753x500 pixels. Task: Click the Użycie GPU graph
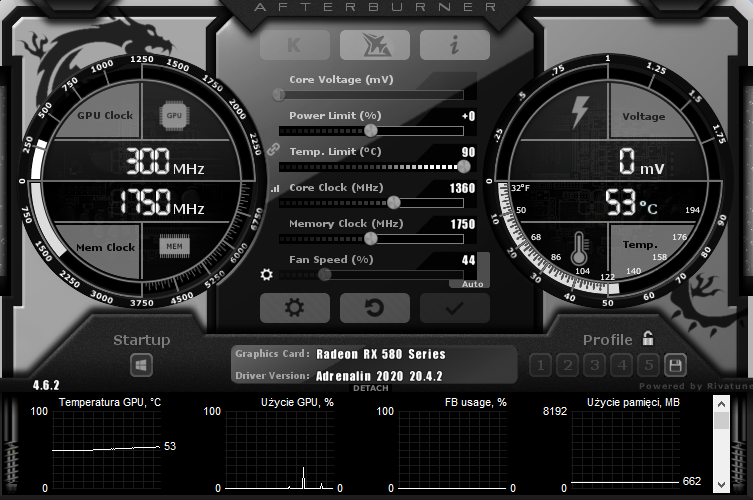pos(279,450)
